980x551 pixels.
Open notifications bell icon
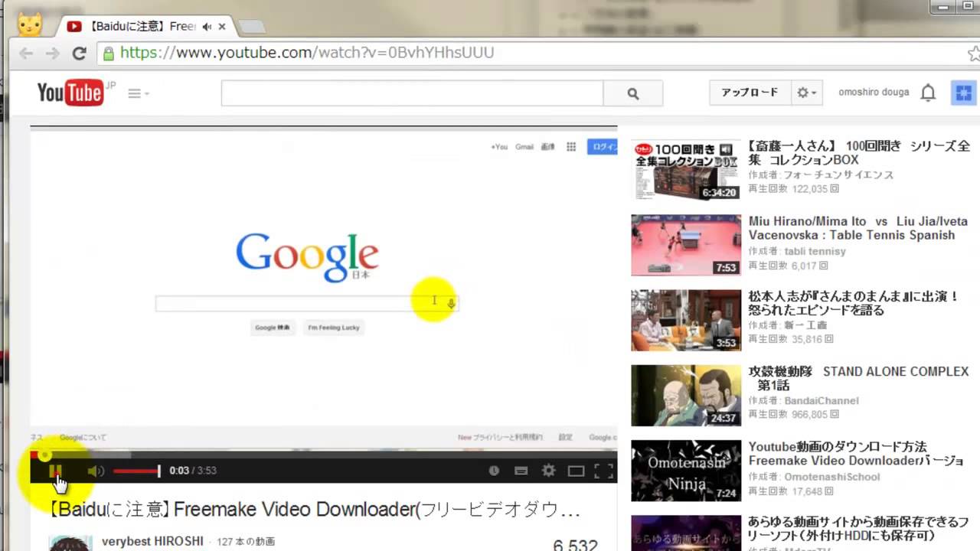tap(928, 93)
